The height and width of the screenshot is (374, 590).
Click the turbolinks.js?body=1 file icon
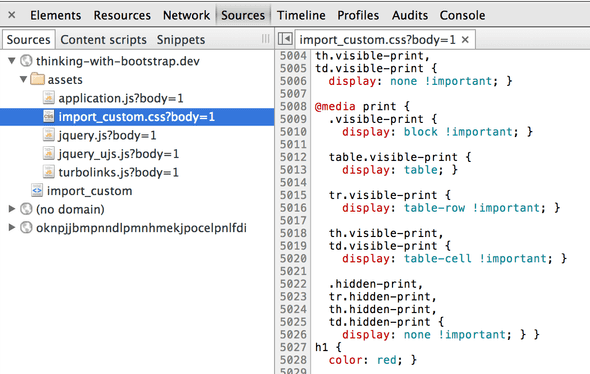point(49,172)
